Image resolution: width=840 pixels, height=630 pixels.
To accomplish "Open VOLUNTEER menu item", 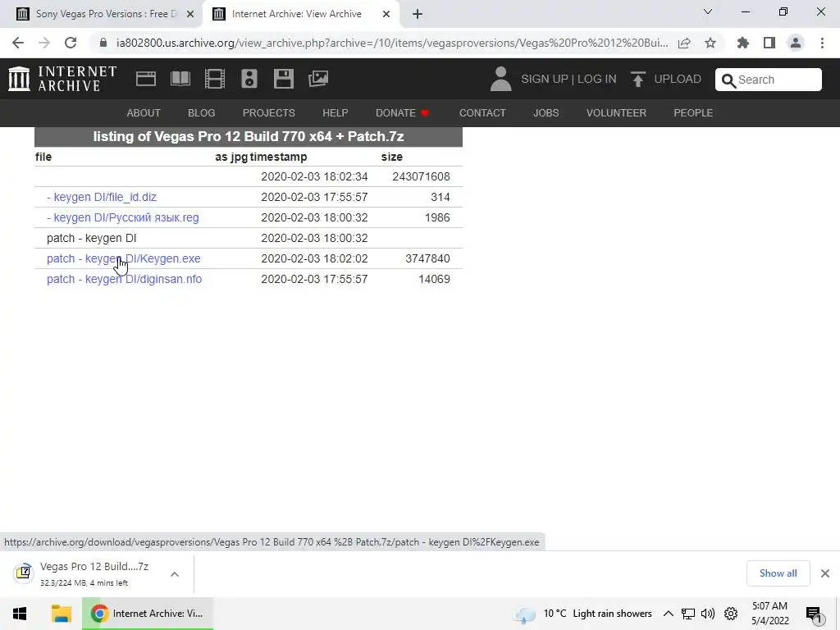I will click(616, 113).
